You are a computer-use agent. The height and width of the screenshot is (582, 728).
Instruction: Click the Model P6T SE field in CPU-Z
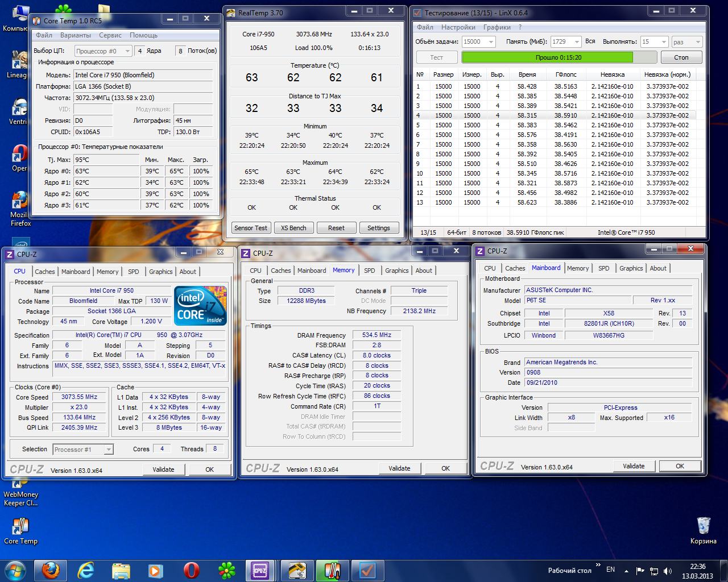[578, 300]
